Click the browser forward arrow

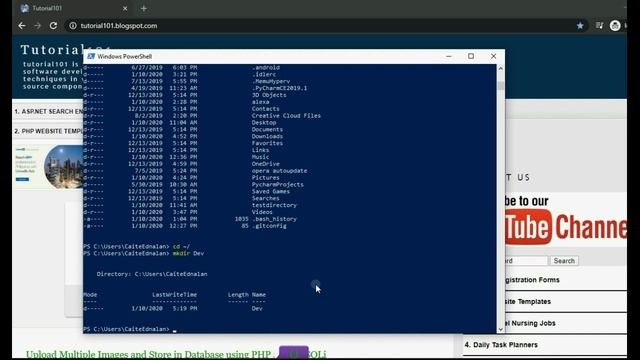38,26
